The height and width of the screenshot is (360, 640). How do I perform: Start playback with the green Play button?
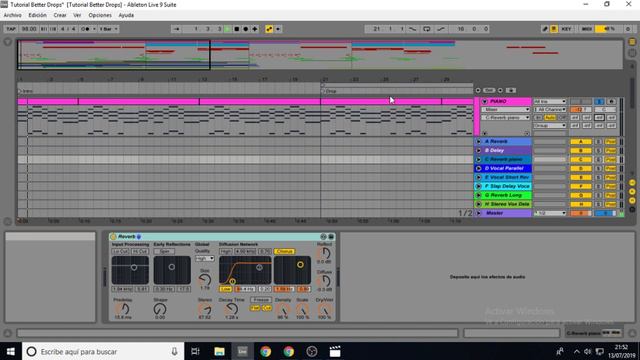tap(228, 29)
